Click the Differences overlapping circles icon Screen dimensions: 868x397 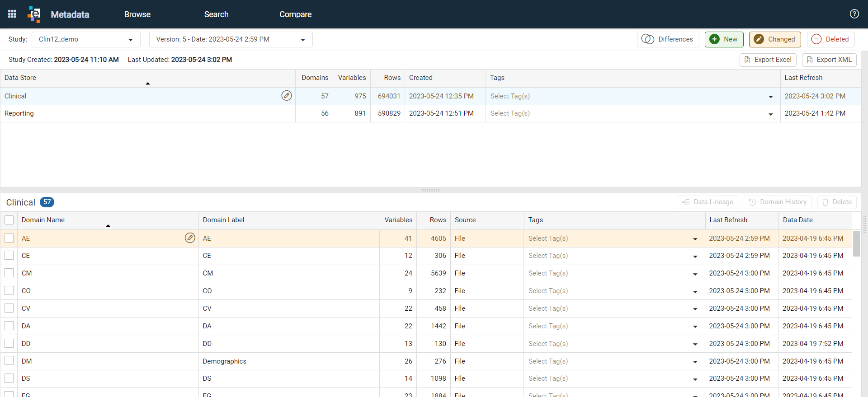[648, 39]
